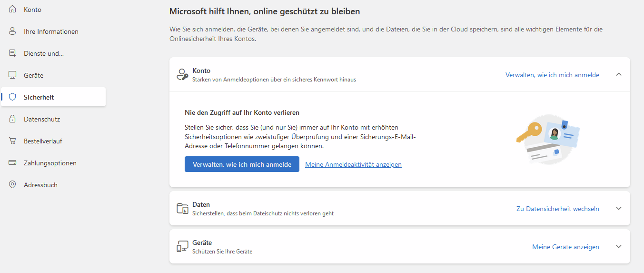Screen dimensions: 644x273
Task: Click the key and ID card illustration
Action: (x=548, y=139)
